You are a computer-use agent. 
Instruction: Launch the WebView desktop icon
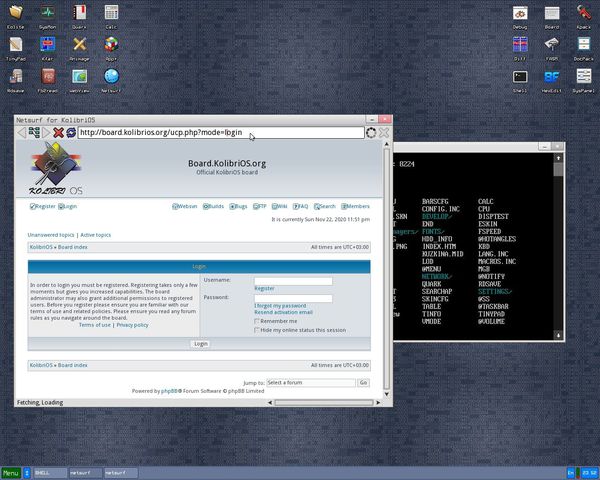[79, 77]
